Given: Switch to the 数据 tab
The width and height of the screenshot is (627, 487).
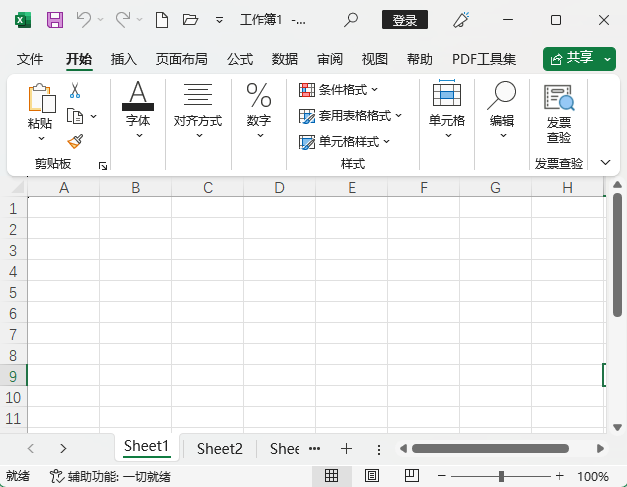Looking at the screenshot, I should point(285,59).
